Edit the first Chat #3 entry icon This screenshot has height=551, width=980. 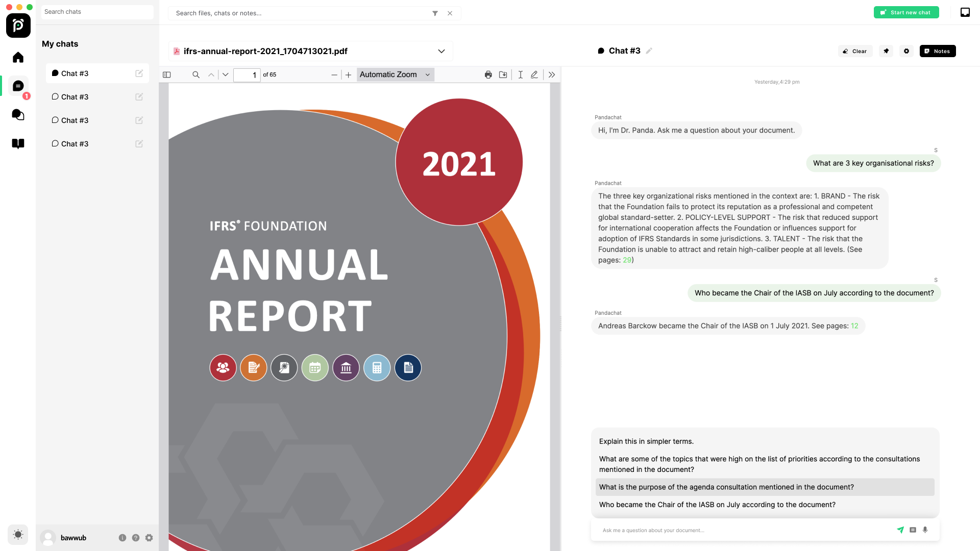pos(139,73)
